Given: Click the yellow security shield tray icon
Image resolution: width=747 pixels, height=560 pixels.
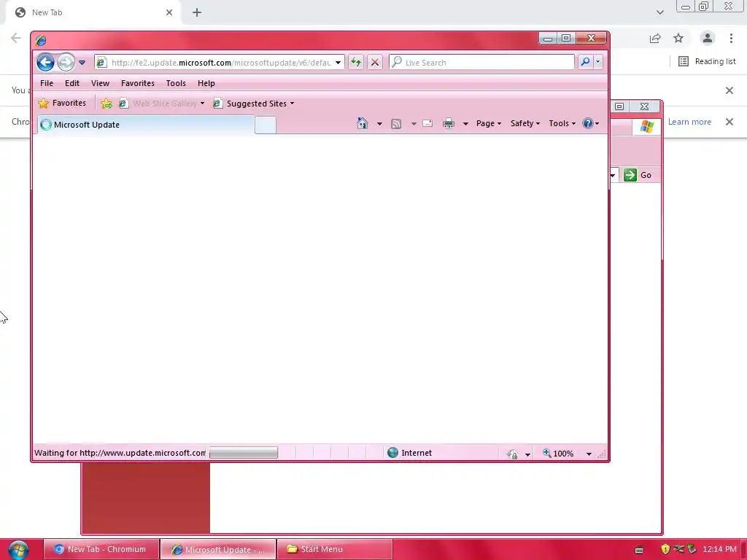Looking at the screenshot, I should pyautogui.click(x=665, y=549).
